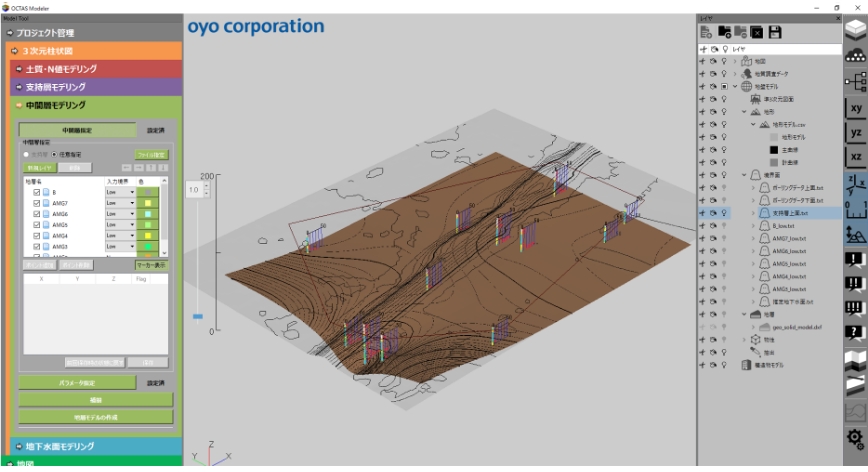Click the 地層モデルの作成 button

tap(95, 416)
